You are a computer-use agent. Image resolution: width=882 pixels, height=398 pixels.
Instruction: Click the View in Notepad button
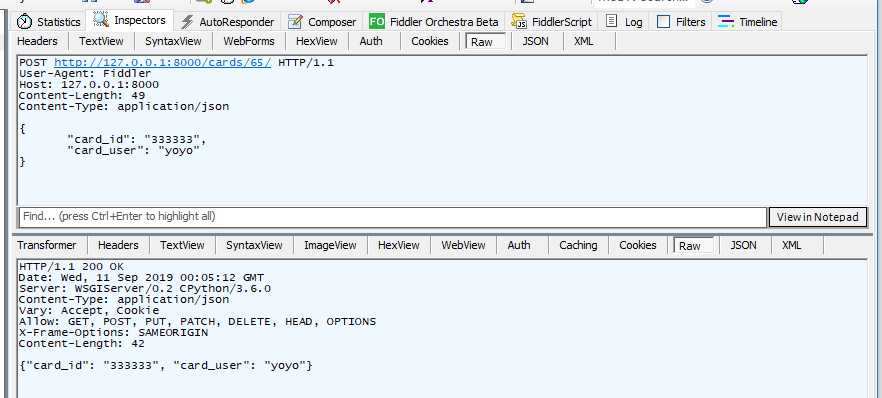click(818, 217)
